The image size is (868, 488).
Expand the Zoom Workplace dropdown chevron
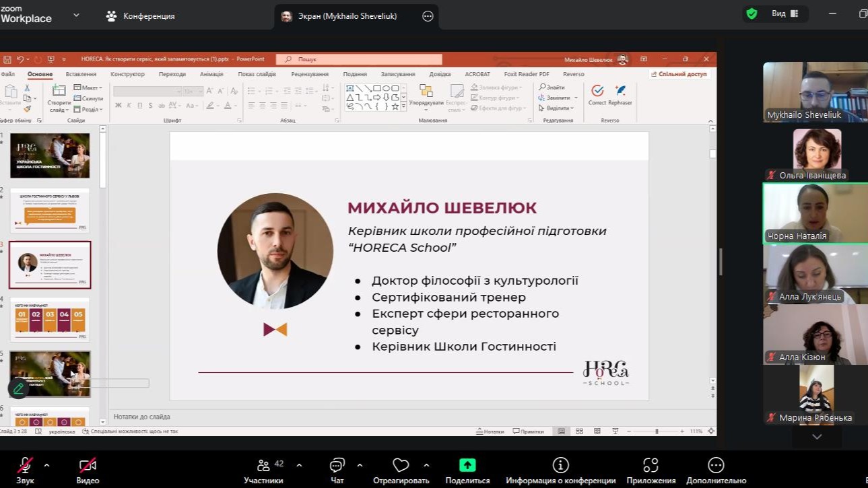coord(76,15)
